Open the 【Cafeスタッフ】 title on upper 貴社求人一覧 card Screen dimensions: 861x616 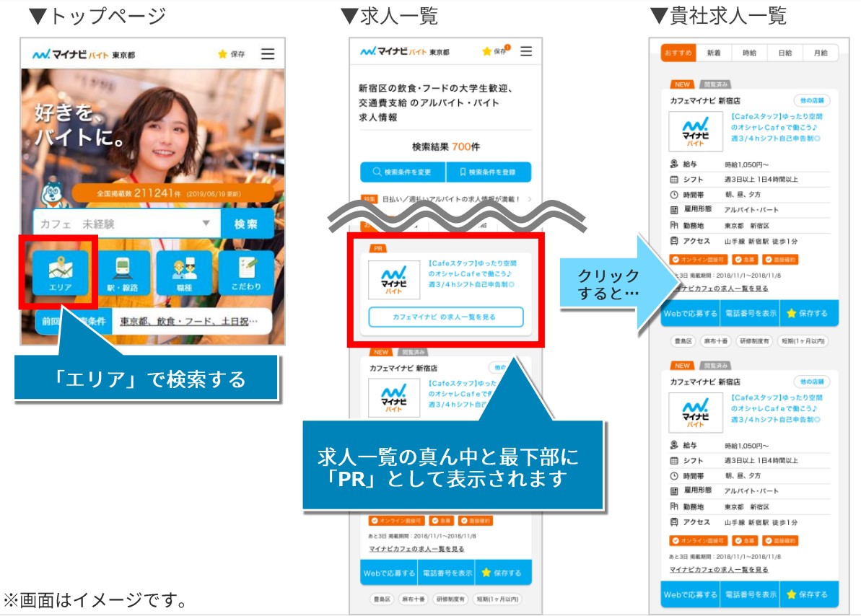pos(777,128)
